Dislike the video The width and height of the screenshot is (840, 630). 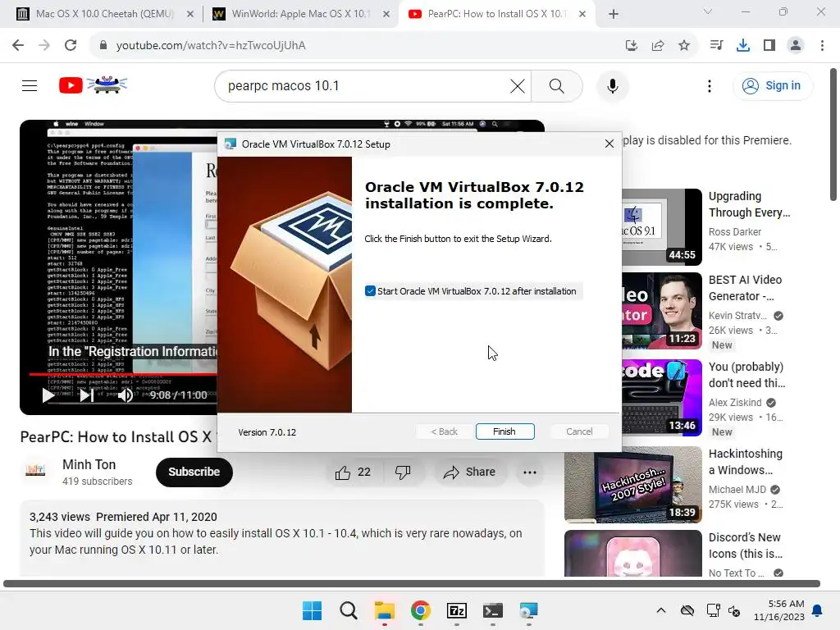403,472
